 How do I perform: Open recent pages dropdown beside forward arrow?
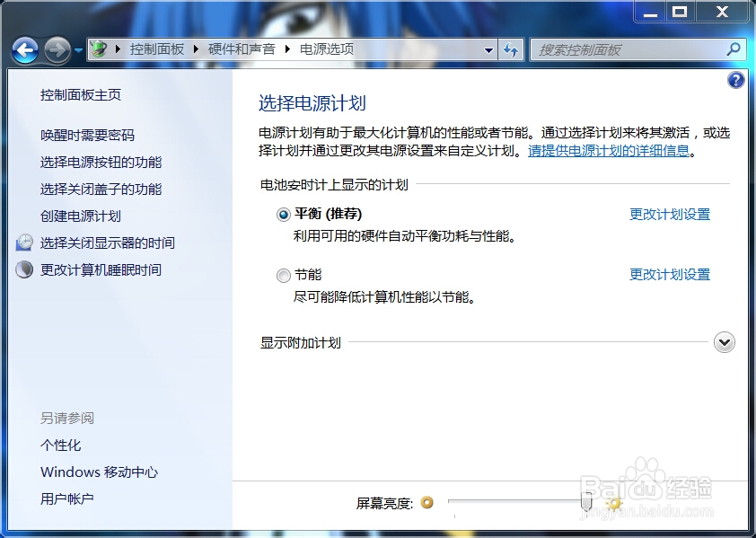coord(77,49)
